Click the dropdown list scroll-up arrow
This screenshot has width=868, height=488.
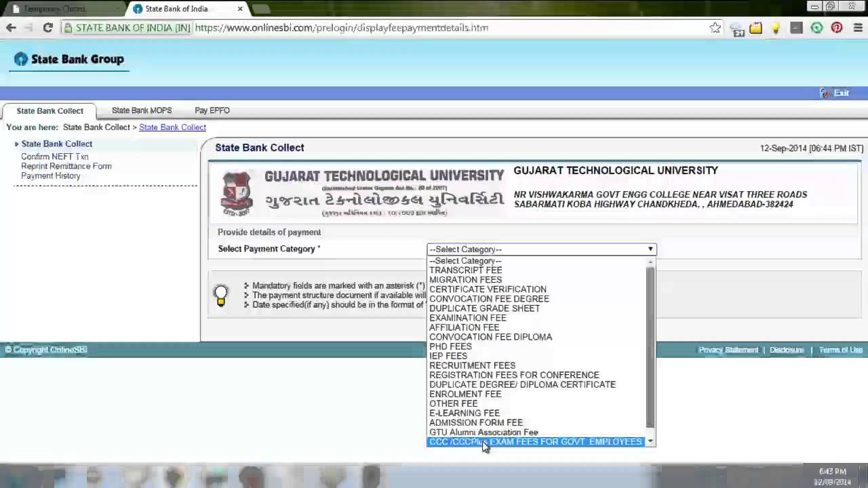[650, 262]
